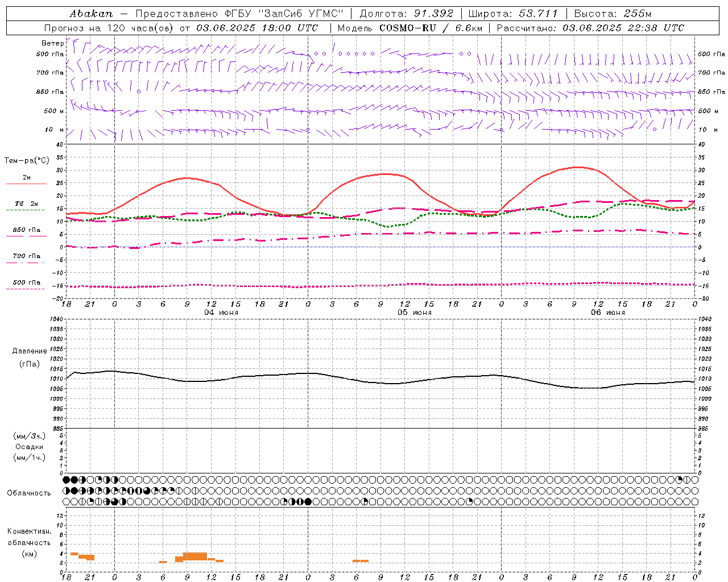
Task: Click the Осадки label
Action: (30, 447)
